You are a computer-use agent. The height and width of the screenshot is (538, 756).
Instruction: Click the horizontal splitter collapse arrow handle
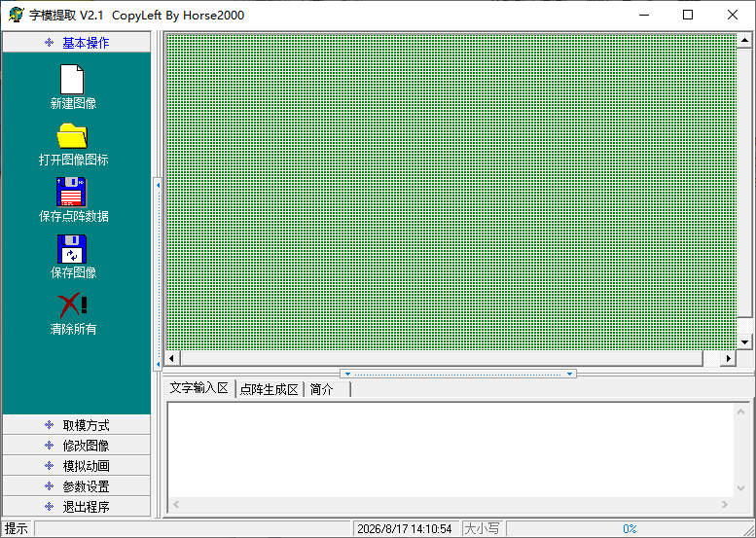pos(458,374)
